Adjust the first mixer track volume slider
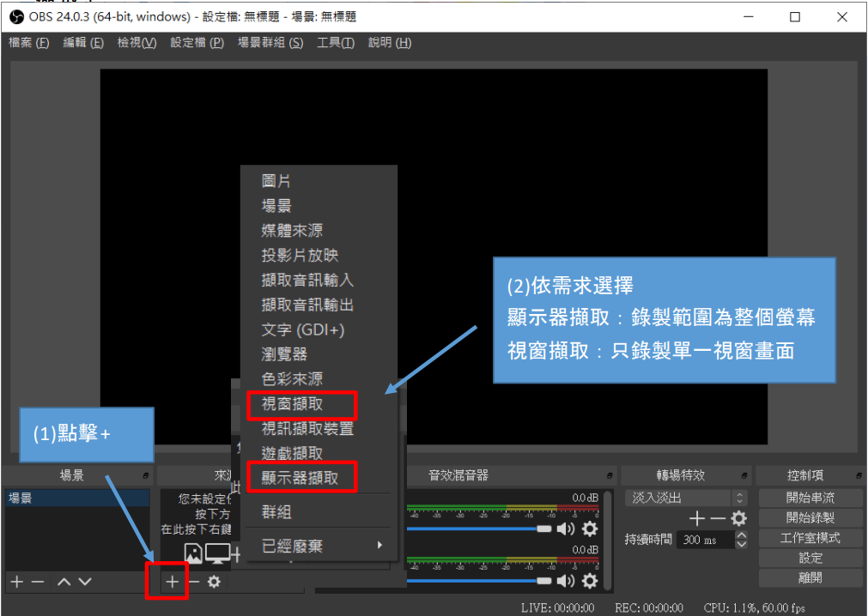Image resolution: width=868 pixels, height=616 pixels. pyautogui.click(x=479, y=529)
